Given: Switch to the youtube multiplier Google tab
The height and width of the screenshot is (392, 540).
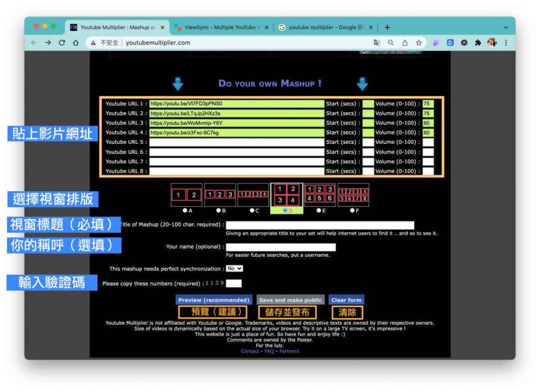Looking at the screenshot, I should 326,27.
